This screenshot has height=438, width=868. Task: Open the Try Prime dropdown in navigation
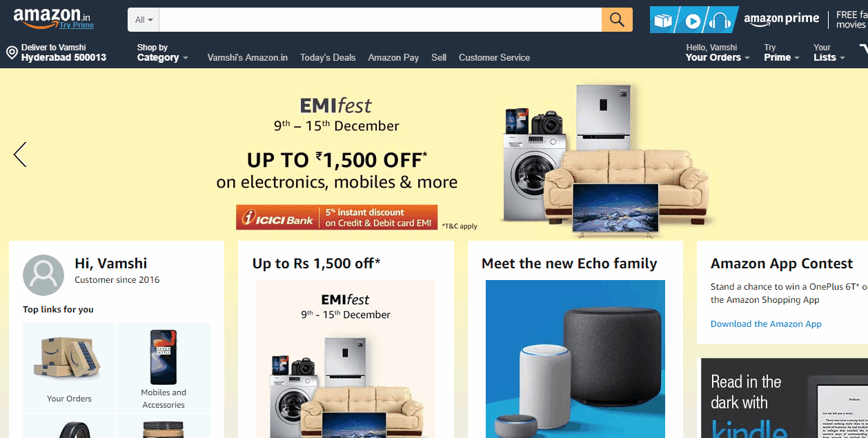pyautogui.click(x=781, y=52)
